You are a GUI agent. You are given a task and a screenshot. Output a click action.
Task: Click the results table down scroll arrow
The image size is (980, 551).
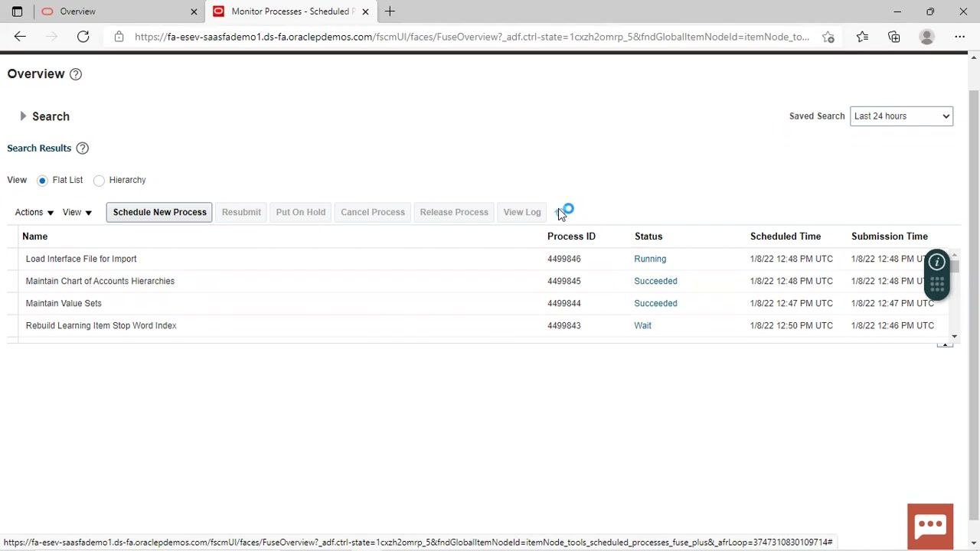[x=954, y=336]
